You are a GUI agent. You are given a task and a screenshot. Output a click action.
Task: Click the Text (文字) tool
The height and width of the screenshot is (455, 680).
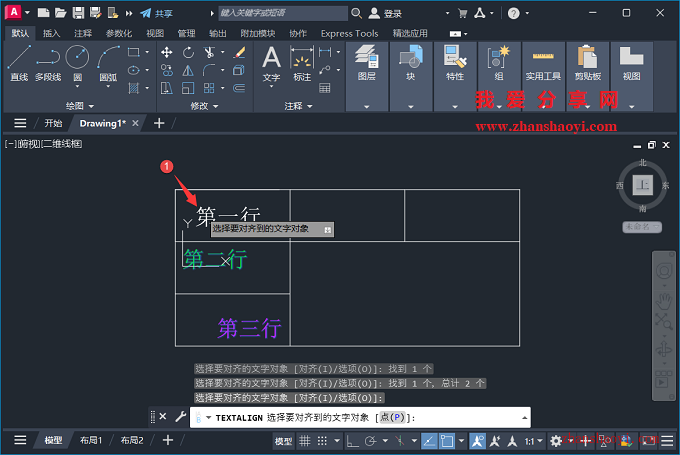click(x=271, y=63)
